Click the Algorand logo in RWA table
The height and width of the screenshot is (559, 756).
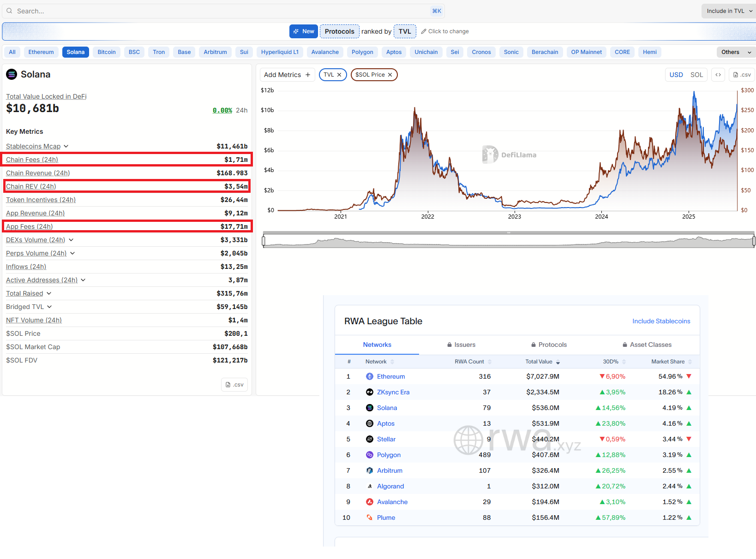[x=370, y=486]
